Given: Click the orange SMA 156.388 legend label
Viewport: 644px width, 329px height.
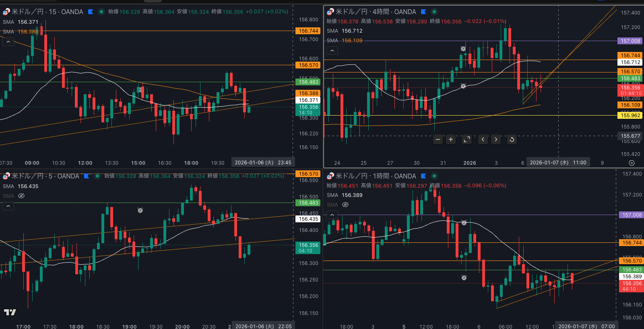Looking at the screenshot, I should (21, 31).
